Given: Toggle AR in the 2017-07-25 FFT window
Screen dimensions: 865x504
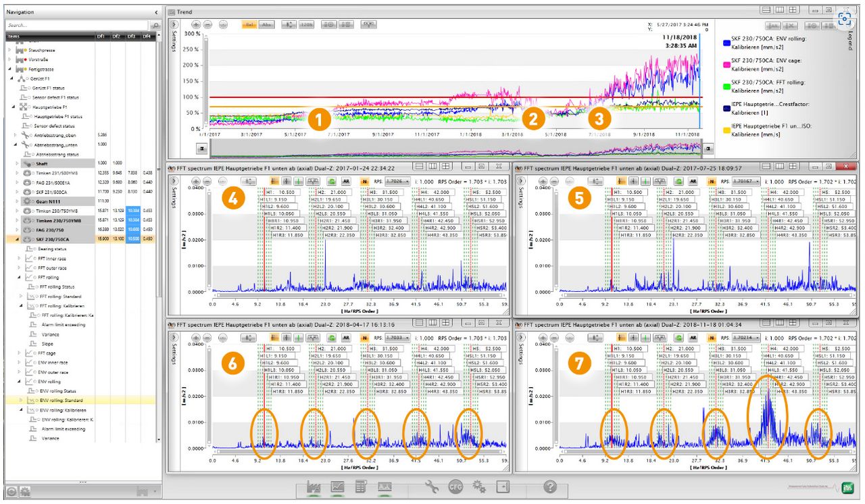Looking at the screenshot, I should [x=694, y=181].
